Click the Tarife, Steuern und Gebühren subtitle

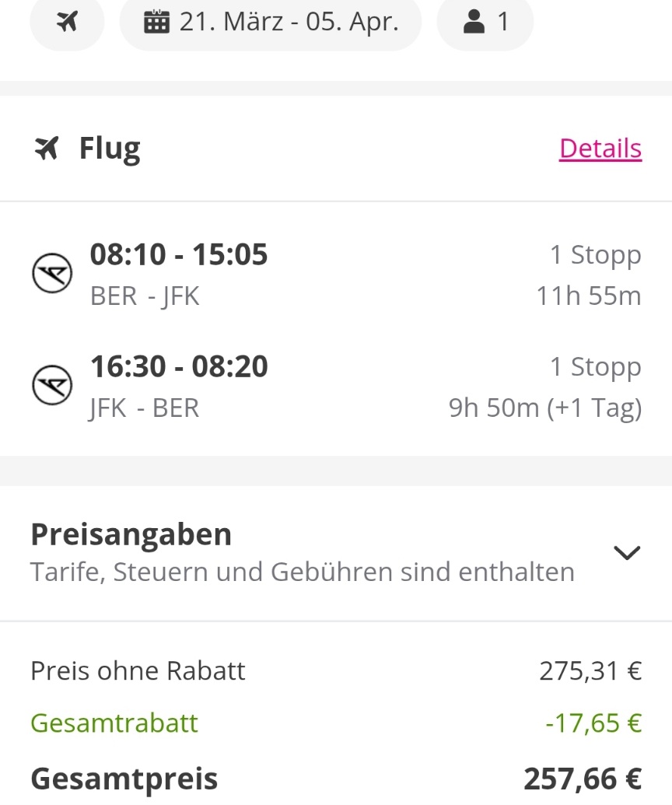(x=303, y=572)
